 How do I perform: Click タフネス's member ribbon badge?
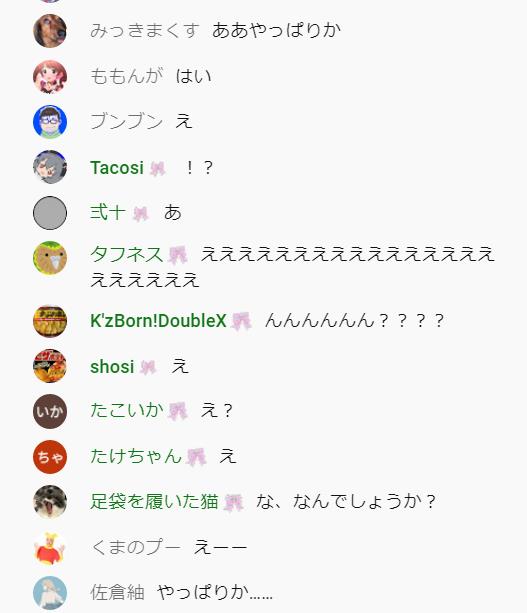[x=177, y=255]
